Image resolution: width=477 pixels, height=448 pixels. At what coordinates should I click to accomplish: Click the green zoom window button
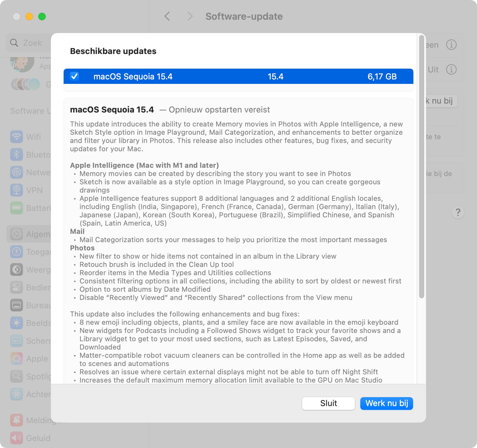tap(42, 17)
